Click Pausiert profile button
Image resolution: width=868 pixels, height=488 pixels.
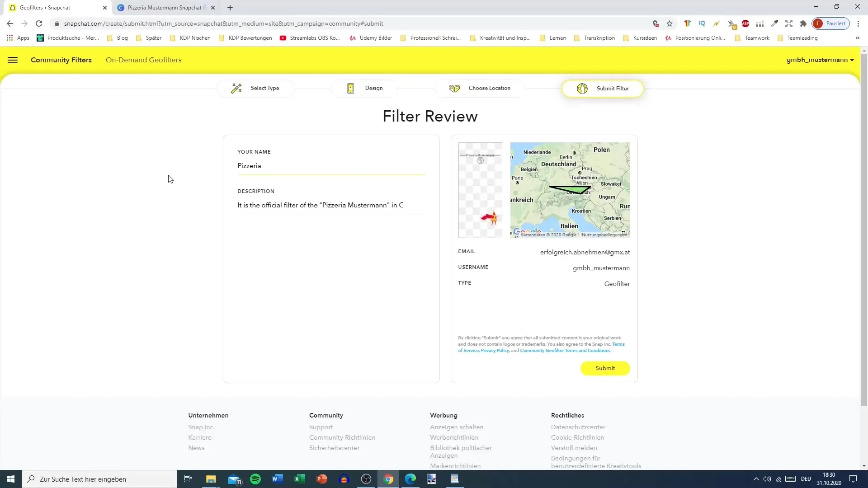pyautogui.click(x=831, y=23)
